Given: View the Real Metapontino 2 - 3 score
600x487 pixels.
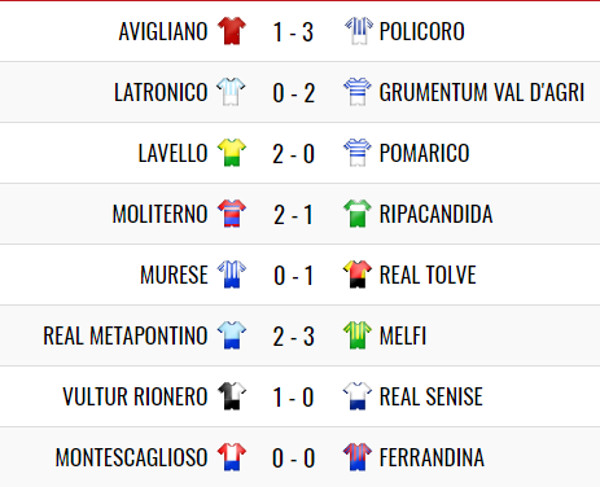Looking at the screenshot, I should point(293,336).
